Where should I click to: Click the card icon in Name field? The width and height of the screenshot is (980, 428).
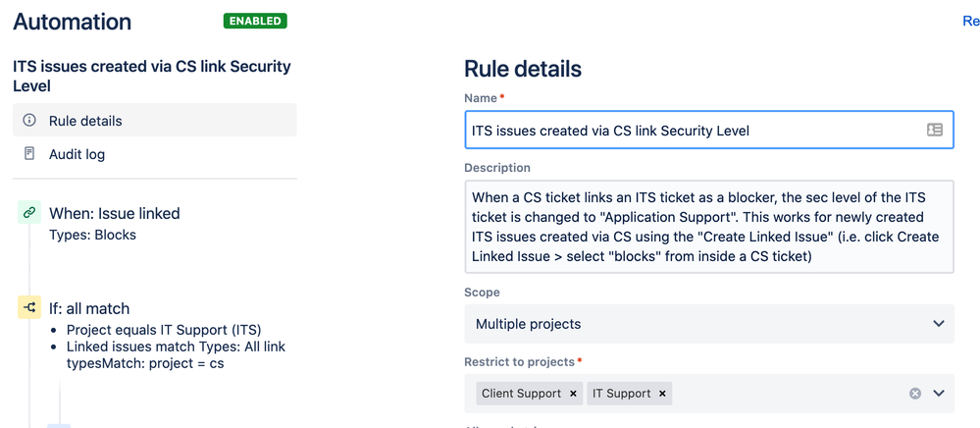(934, 130)
